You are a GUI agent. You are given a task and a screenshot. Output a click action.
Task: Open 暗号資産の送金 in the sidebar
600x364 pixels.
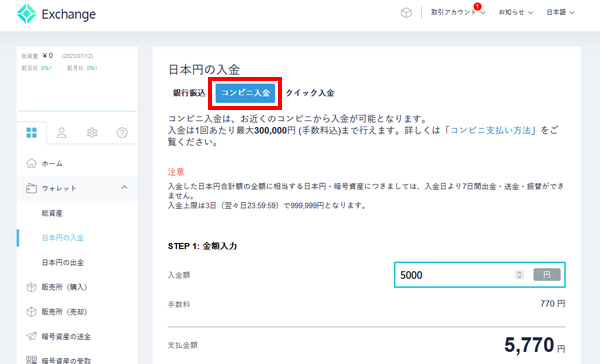tap(66, 336)
